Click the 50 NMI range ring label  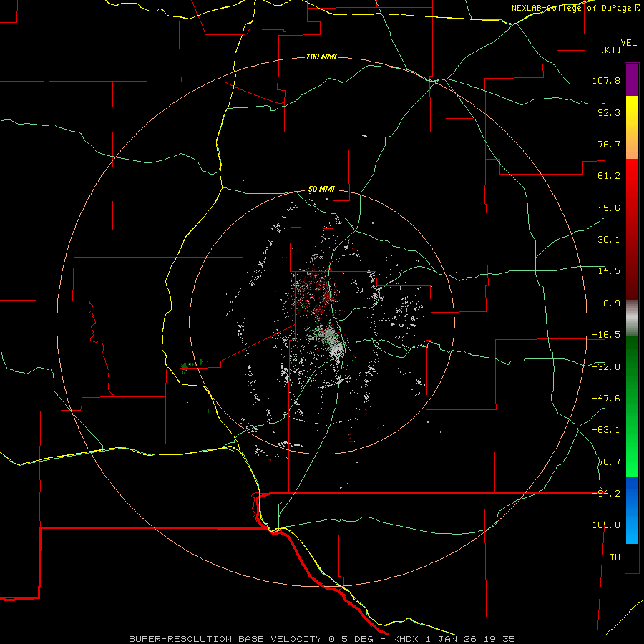point(321,190)
